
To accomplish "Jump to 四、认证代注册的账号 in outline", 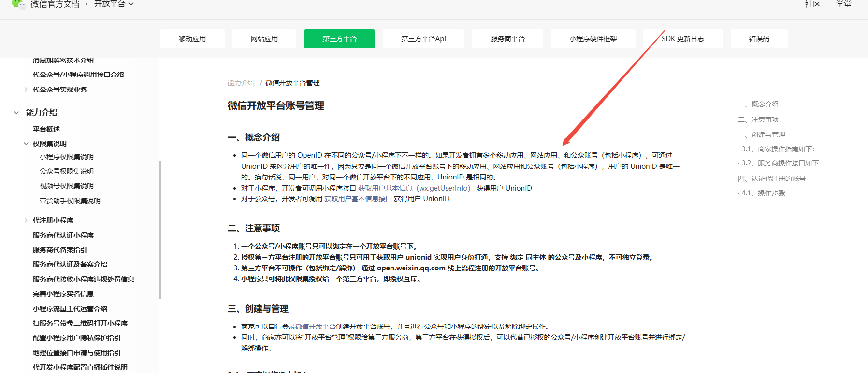I will 772,179.
